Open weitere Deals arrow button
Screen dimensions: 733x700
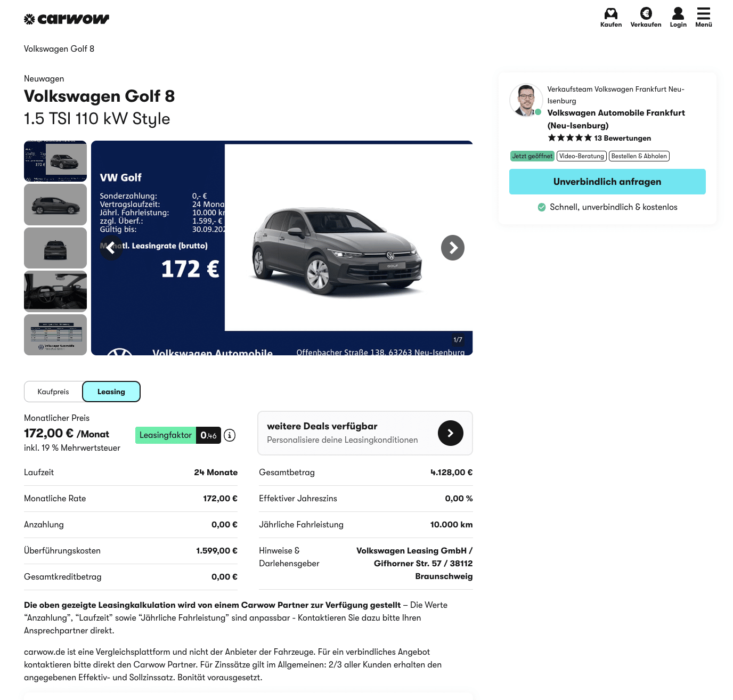pos(451,433)
